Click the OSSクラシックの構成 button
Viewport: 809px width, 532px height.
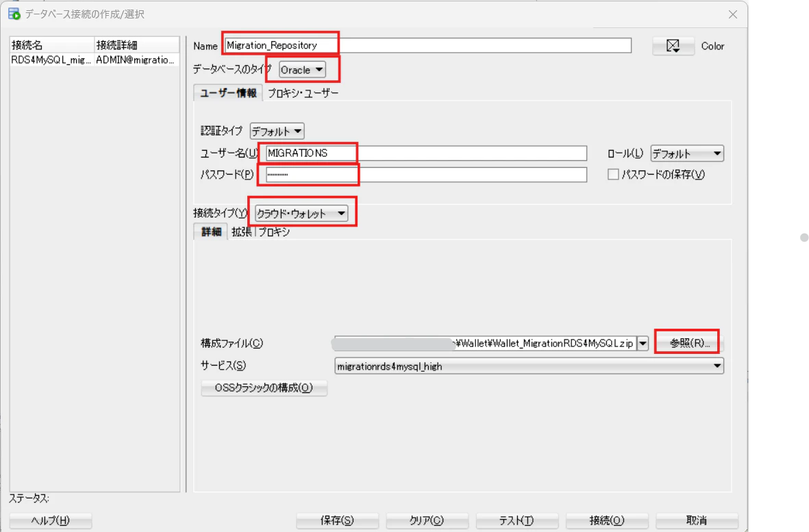264,388
